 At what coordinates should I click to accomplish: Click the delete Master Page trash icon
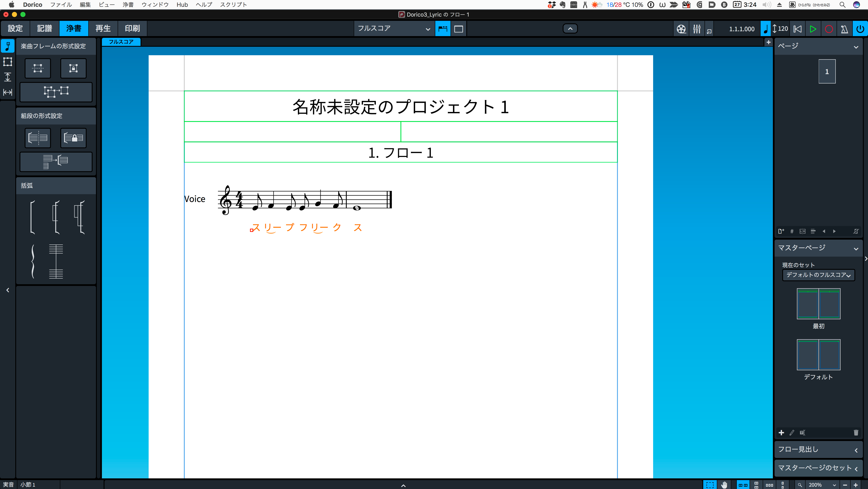856,433
